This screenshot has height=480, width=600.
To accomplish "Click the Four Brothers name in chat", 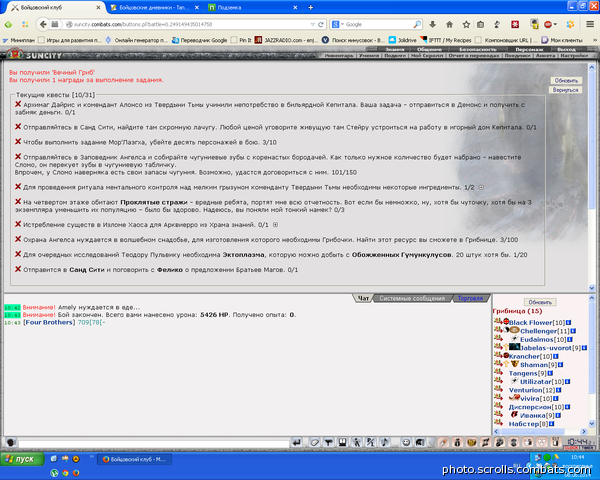I will tap(49, 322).
